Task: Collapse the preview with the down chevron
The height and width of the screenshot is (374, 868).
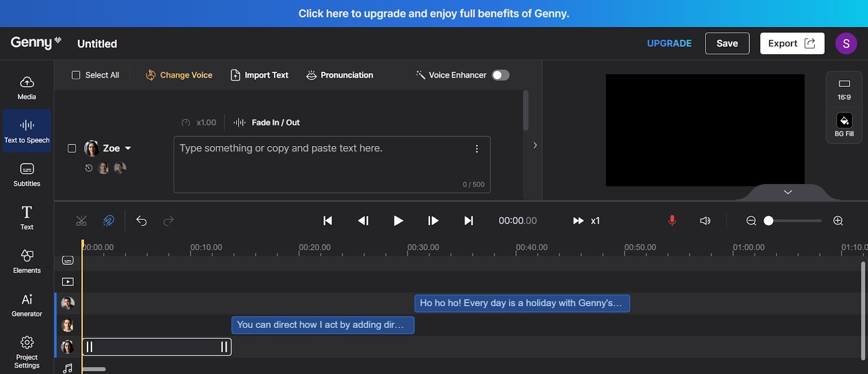Action: pyautogui.click(x=788, y=192)
